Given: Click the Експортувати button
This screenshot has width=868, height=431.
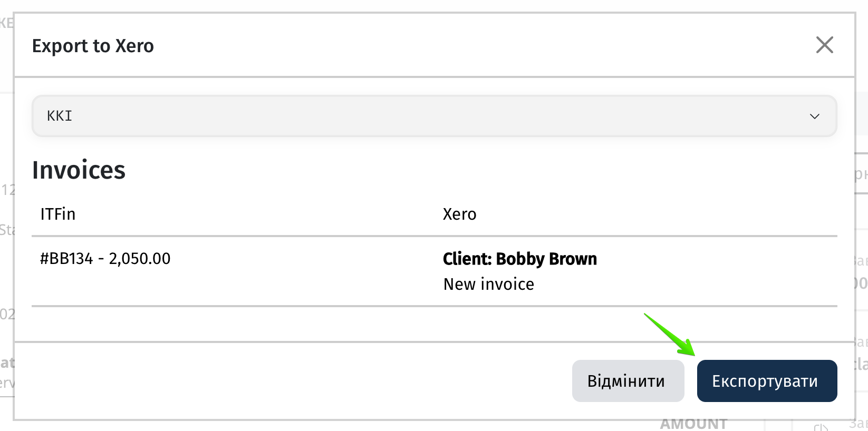Looking at the screenshot, I should (767, 381).
